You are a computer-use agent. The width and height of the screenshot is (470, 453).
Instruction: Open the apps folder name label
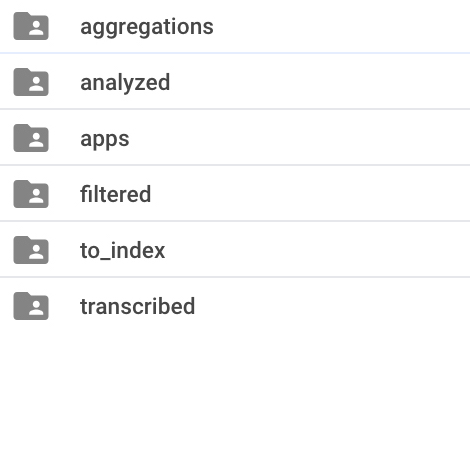pyautogui.click(x=105, y=140)
